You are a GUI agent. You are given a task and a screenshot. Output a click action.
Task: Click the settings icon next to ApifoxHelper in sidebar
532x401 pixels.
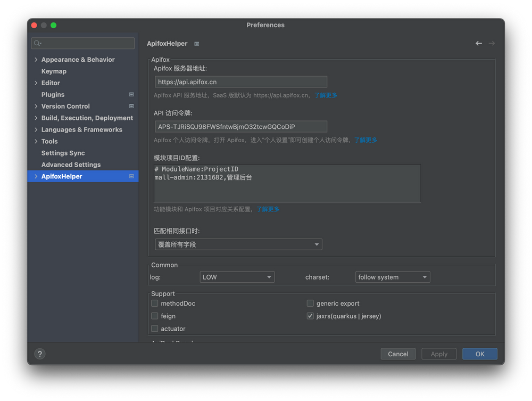(131, 176)
